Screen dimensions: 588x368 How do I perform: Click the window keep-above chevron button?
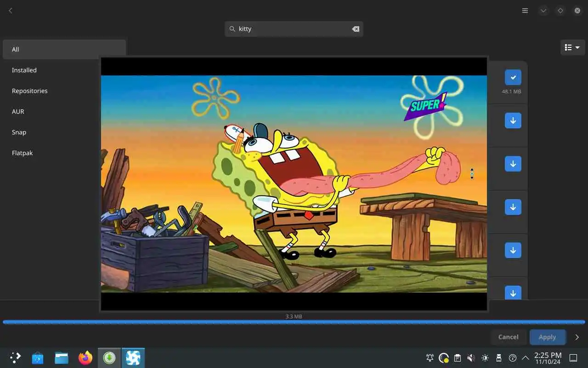[x=543, y=11]
